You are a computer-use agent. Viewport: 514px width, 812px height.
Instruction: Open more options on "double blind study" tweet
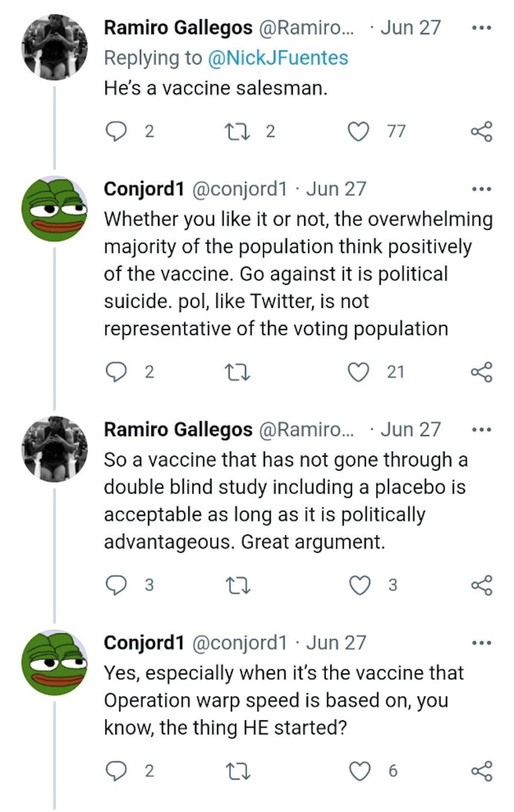482,429
